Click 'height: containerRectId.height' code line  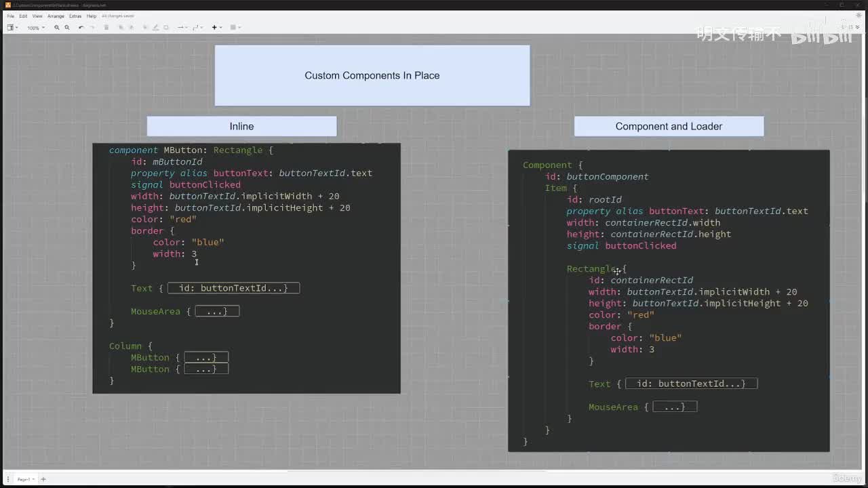[649, 234]
